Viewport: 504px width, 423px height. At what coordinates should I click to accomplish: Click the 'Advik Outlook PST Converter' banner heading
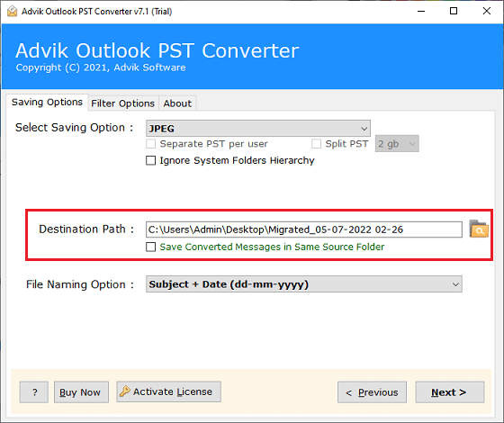[x=157, y=50]
